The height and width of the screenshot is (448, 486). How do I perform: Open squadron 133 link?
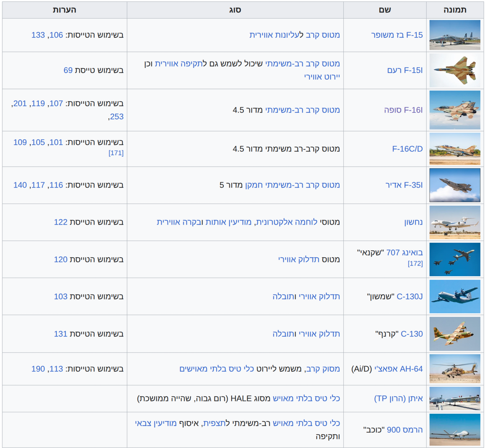[38, 35]
